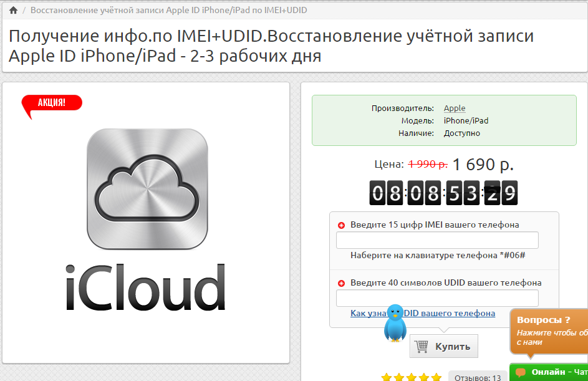This screenshot has height=381, width=588.
Task: Open breadcrumb link Восстановление учётной записи Apple ID
Action: (169, 10)
